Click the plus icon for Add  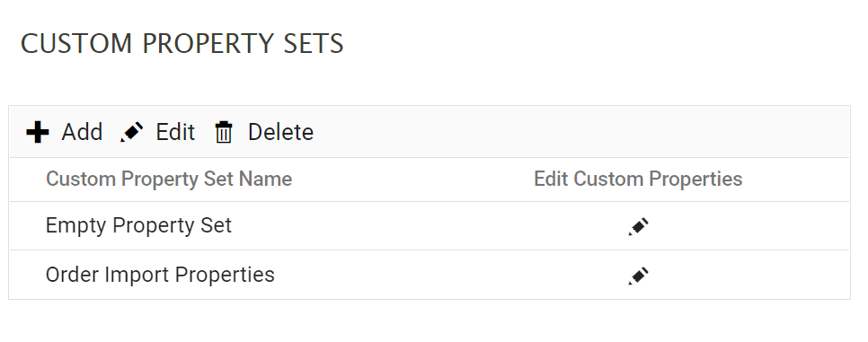[38, 132]
